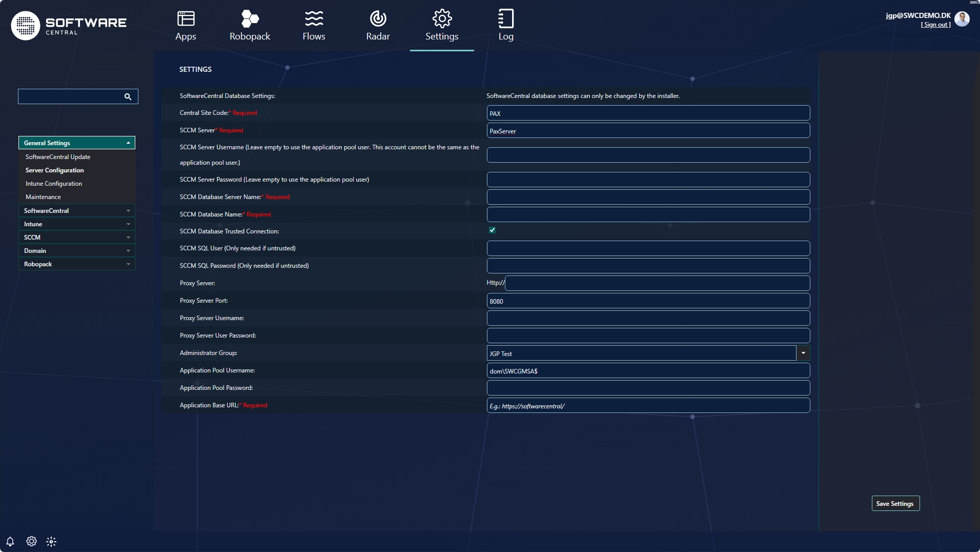980x552 pixels.
Task: Expand the SCCM sidebar section
Action: click(x=77, y=238)
